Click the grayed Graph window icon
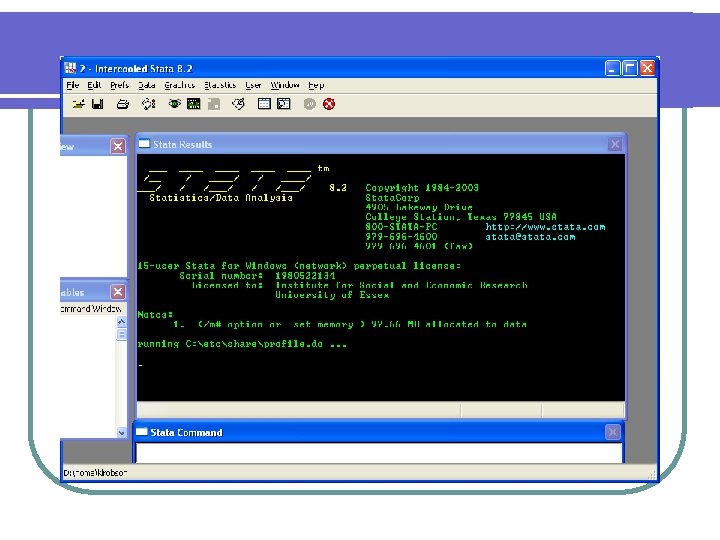The height and width of the screenshot is (540, 720). pyautogui.click(x=214, y=104)
